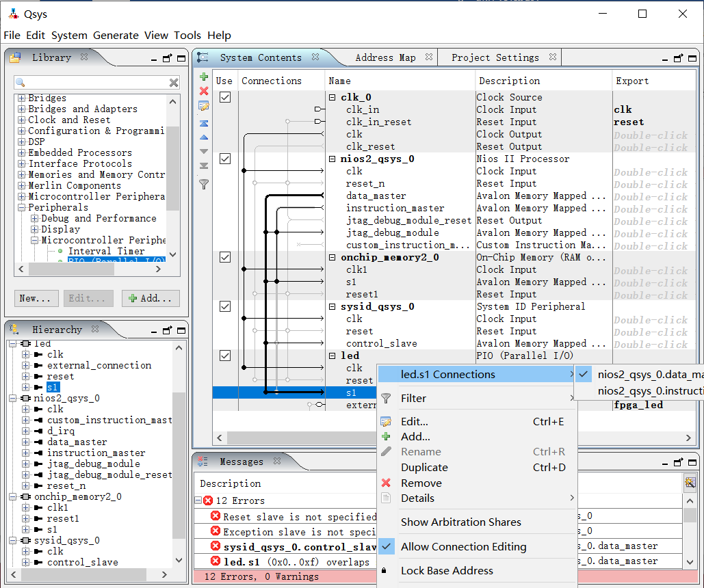Viewport: 704px width, 588px height.
Task: Uncheck the Use checkbox for clk_0
Action: click(x=224, y=97)
